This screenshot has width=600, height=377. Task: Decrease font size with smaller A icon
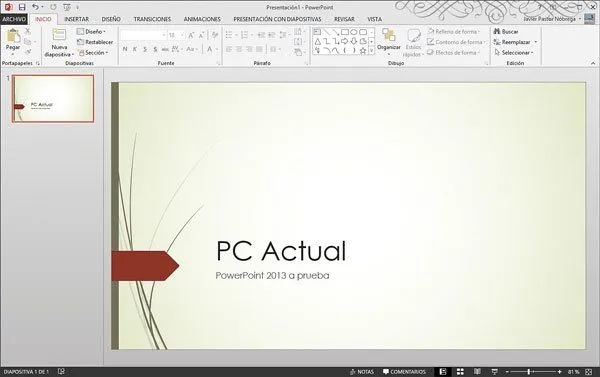tap(201, 35)
